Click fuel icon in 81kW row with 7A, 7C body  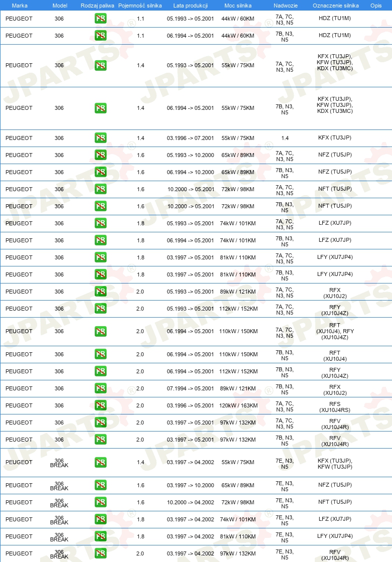101,257
